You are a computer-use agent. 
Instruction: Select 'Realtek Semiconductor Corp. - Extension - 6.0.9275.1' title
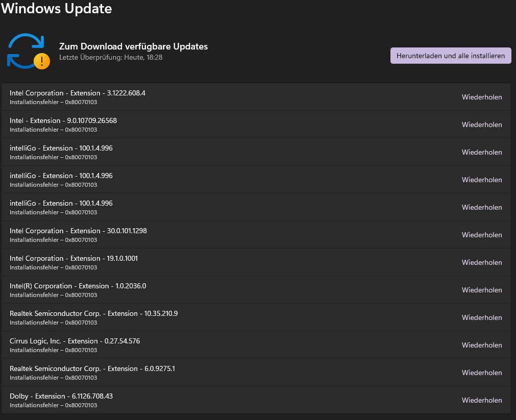coord(92,368)
